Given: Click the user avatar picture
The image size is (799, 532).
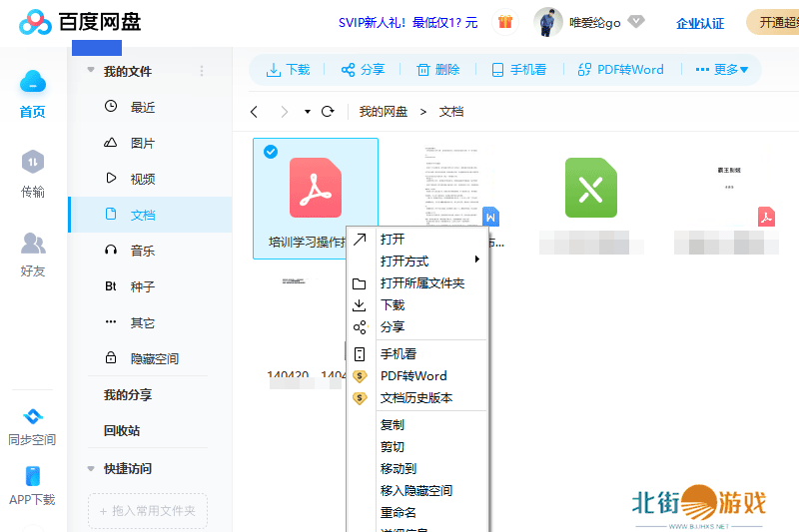Looking at the screenshot, I should click(548, 21).
